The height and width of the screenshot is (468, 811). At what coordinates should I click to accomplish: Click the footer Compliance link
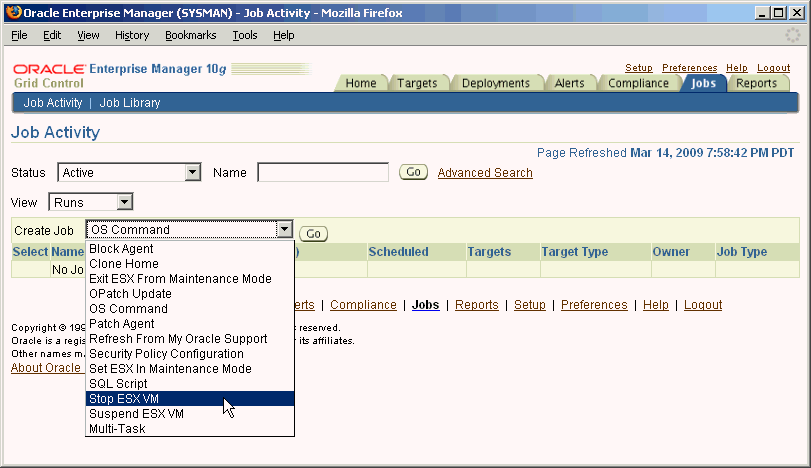tap(363, 305)
